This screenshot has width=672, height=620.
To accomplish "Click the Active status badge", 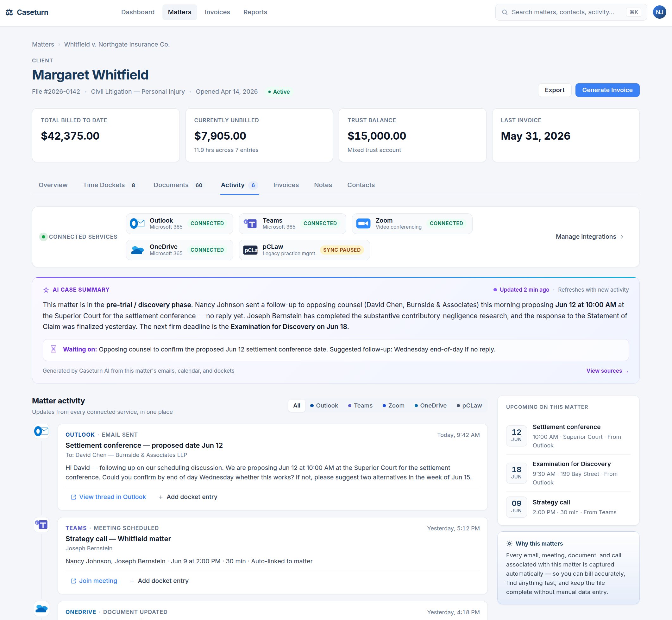I will click(279, 92).
